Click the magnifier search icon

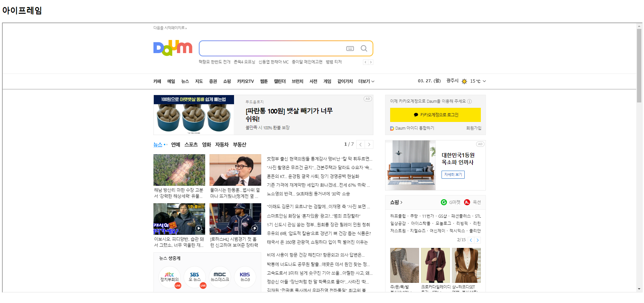[364, 48]
